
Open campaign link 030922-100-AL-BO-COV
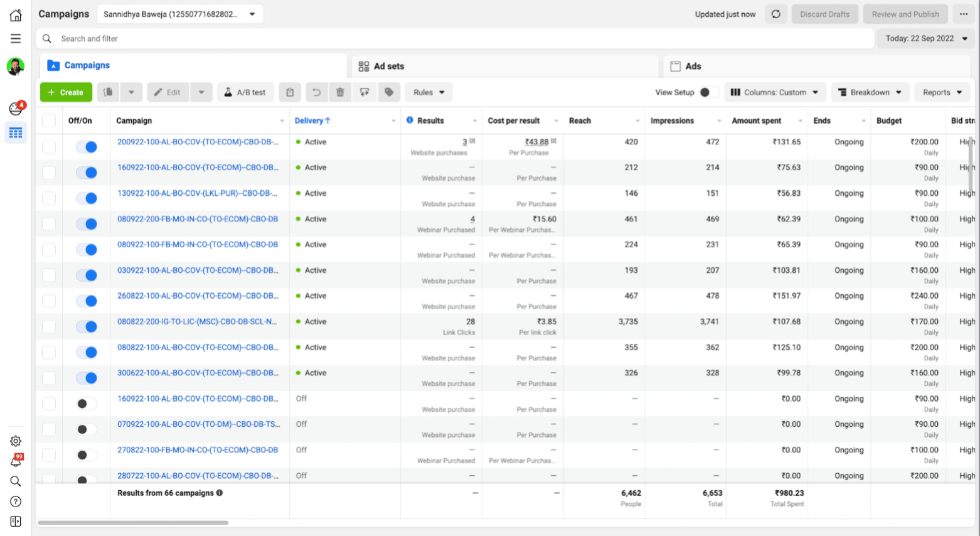click(x=198, y=271)
